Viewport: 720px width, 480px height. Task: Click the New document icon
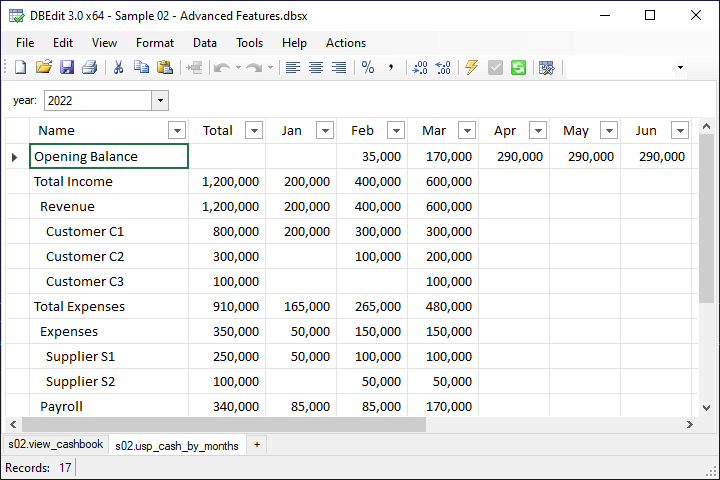pos(21,68)
